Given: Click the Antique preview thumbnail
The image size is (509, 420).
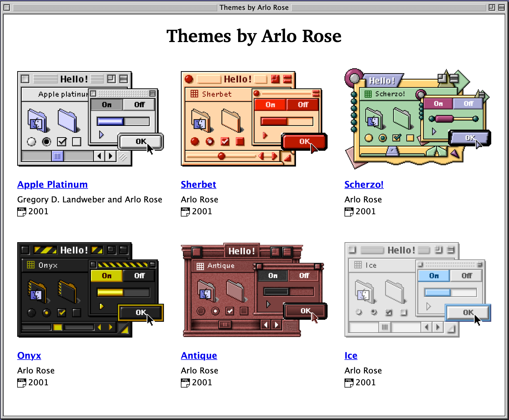Looking at the screenshot, I should click(254, 290).
